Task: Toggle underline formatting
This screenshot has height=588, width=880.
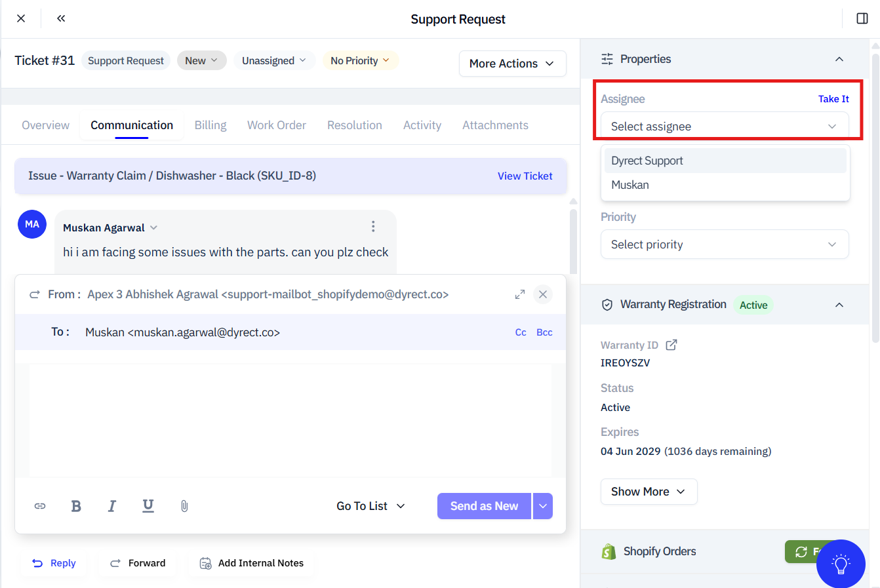Action: (148, 505)
